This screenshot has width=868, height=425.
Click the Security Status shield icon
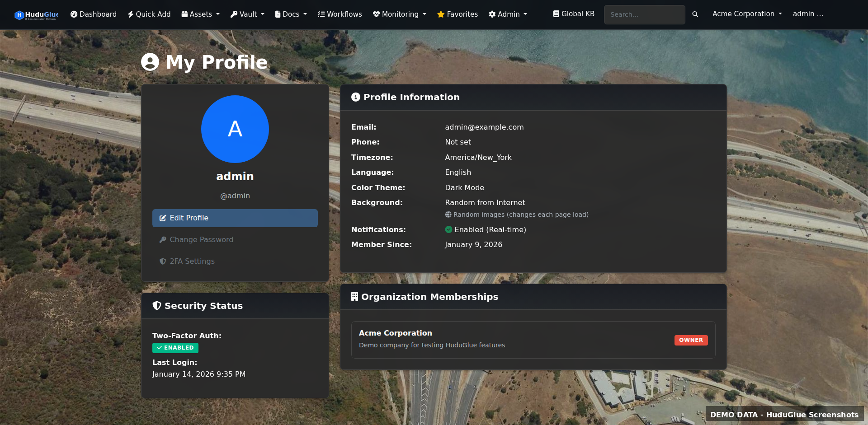pyautogui.click(x=157, y=306)
